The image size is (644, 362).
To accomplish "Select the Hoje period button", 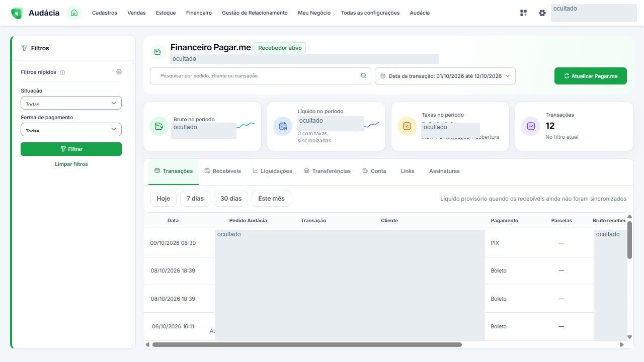I will point(164,199).
